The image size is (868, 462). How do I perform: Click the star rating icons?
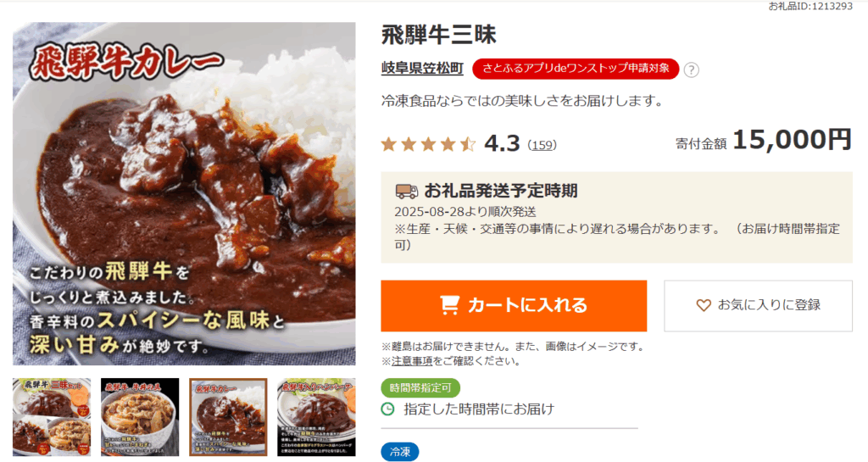428,144
